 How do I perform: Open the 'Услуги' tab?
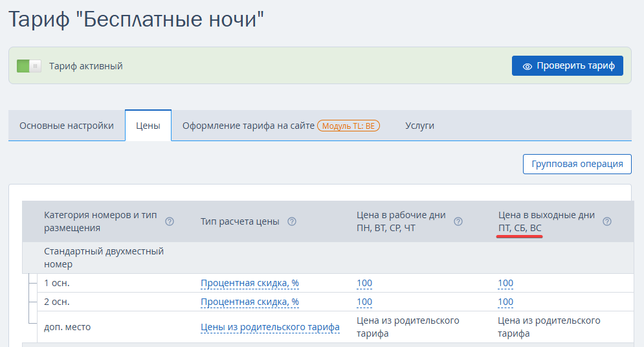(x=419, y=126)
